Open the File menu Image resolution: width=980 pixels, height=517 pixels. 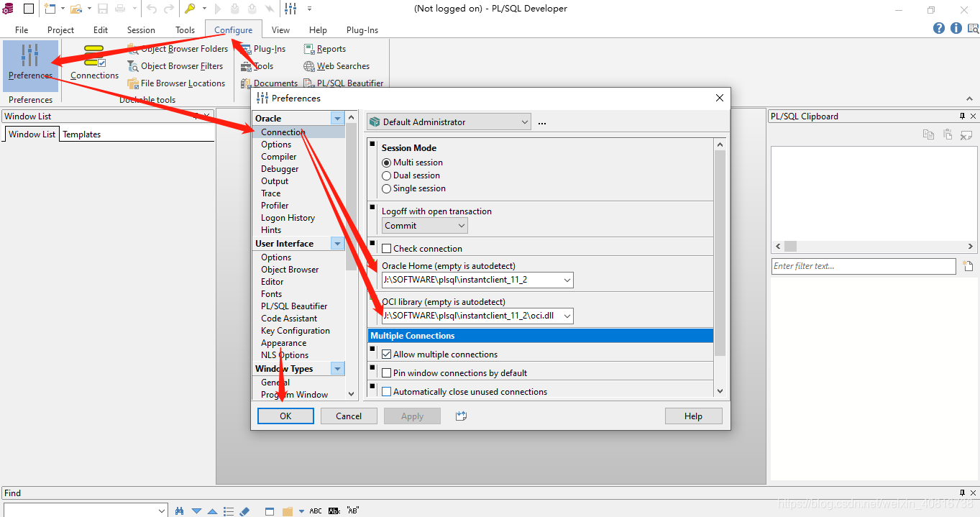22,30
